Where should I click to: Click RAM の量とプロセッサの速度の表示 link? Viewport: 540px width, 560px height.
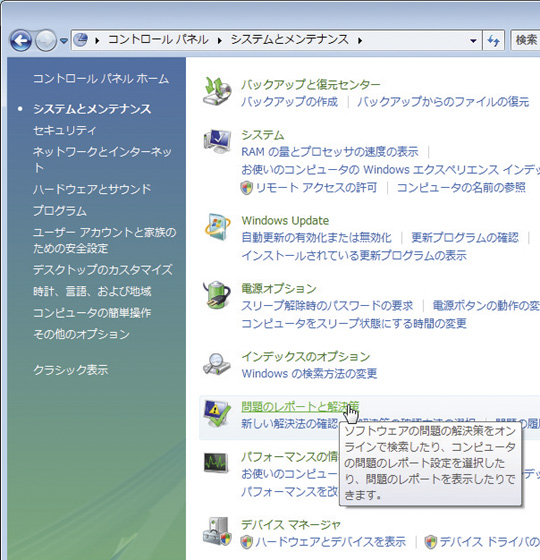click(x=330, y=152)
